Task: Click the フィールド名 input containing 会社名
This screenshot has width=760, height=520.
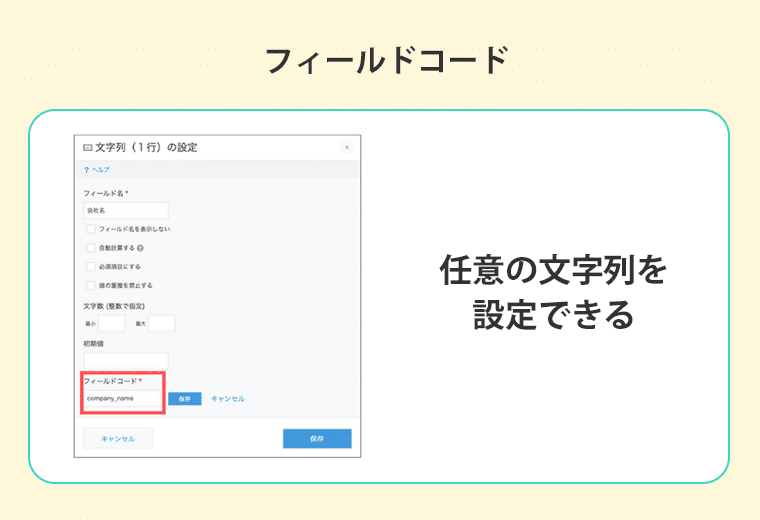Action: tap(126, 210)
